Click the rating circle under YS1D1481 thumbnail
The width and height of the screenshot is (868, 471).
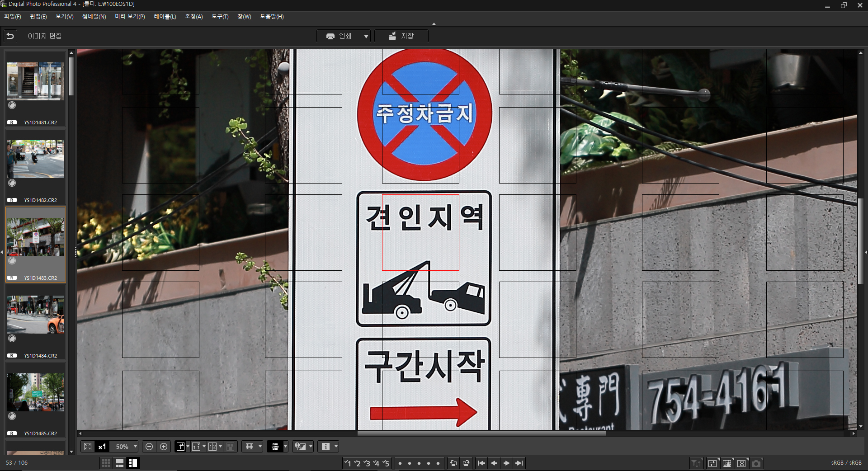12,105
